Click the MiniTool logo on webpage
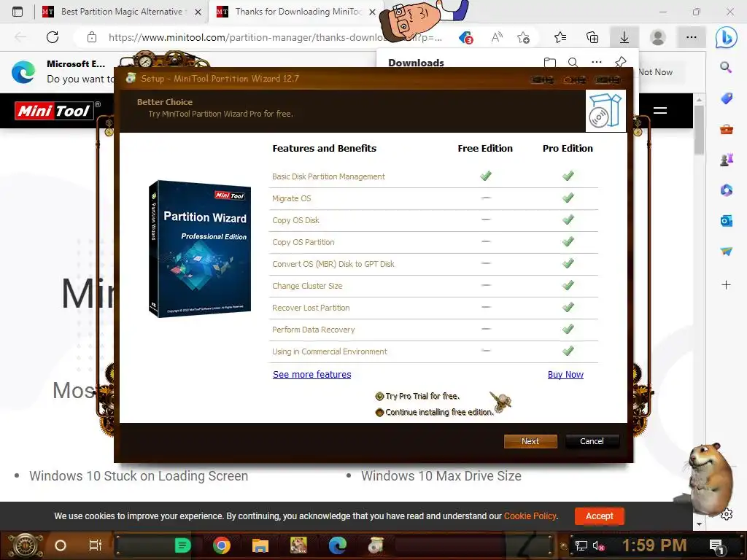Image resolution: width=747 pixels, height=560 pixels. pos(54,111)
